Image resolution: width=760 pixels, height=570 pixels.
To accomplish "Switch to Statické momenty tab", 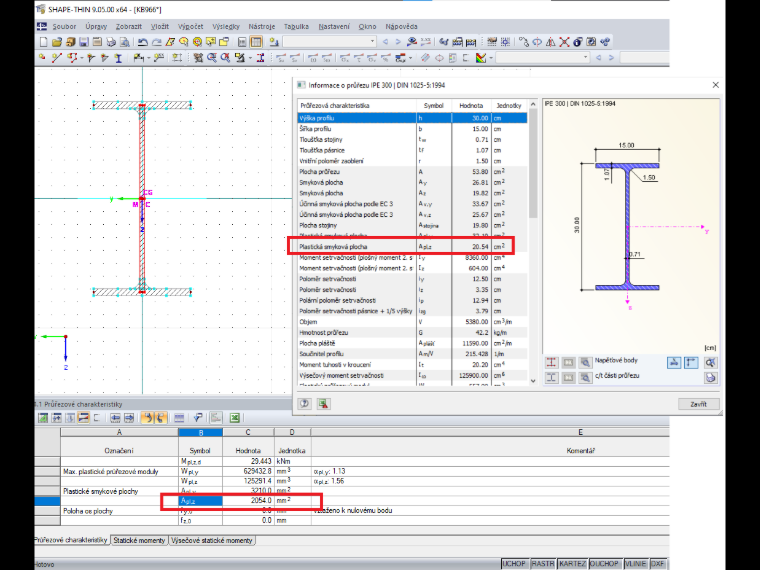I will click(x=139, y=540).
